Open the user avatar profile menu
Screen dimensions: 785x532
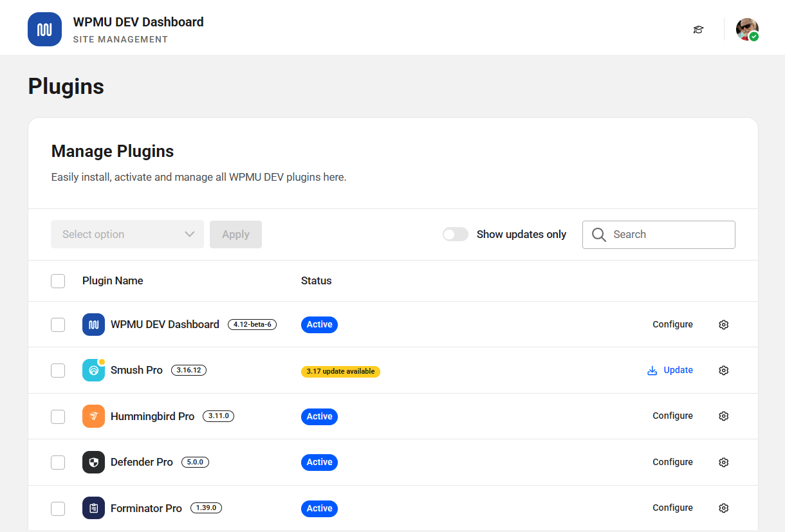(747, 30)
